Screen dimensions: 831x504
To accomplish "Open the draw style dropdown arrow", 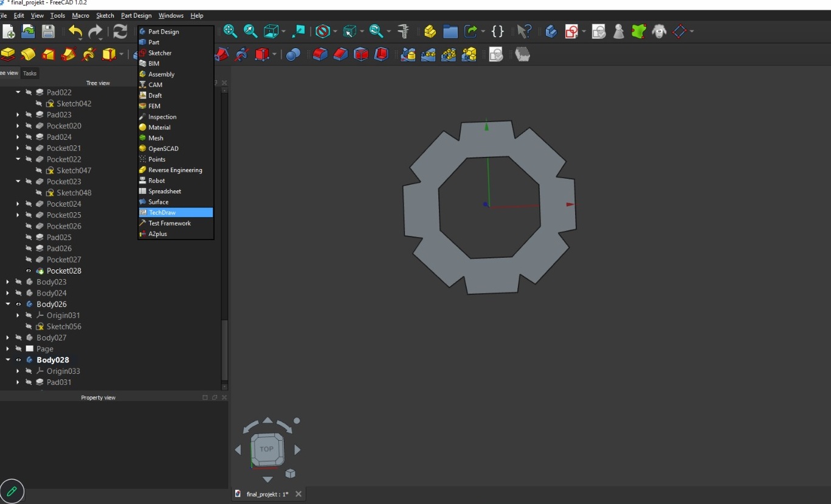I will [x=336, y=32].
